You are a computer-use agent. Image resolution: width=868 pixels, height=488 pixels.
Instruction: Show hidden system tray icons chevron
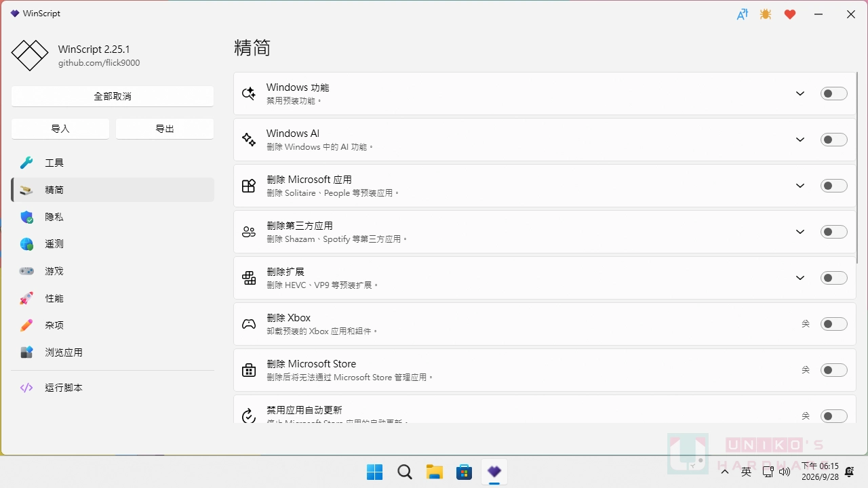[725, 472]
